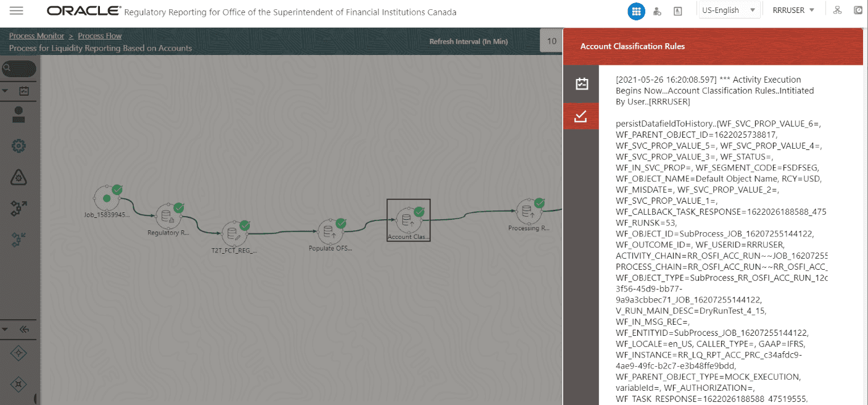Select the Populate OFS... node

coord(329,232)
